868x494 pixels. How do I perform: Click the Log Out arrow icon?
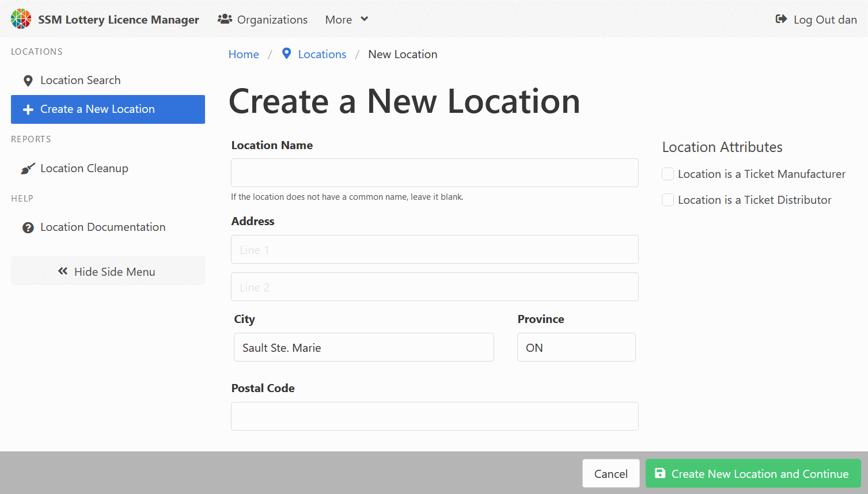(x=781, y=19)
